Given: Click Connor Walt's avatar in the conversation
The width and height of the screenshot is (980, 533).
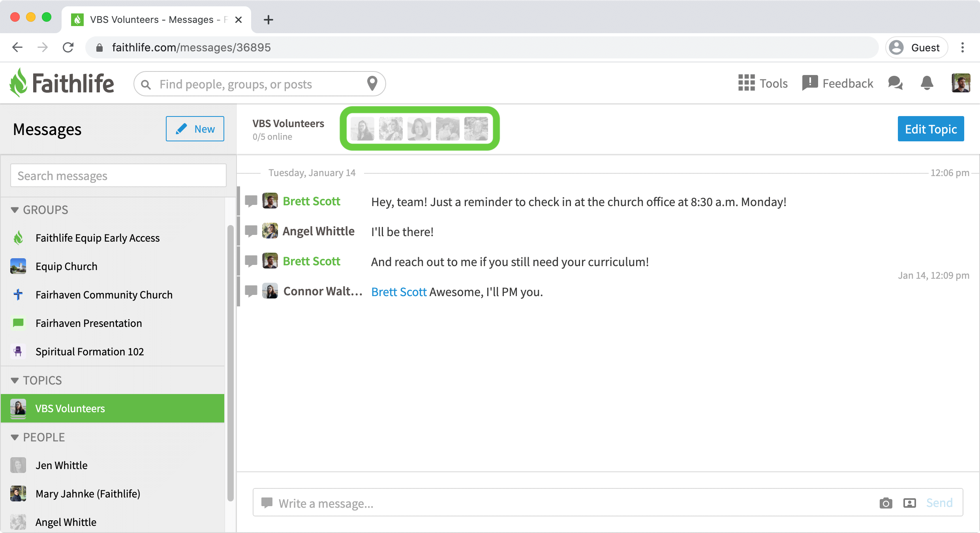Looking at the screenshot, I should [270, 291].
